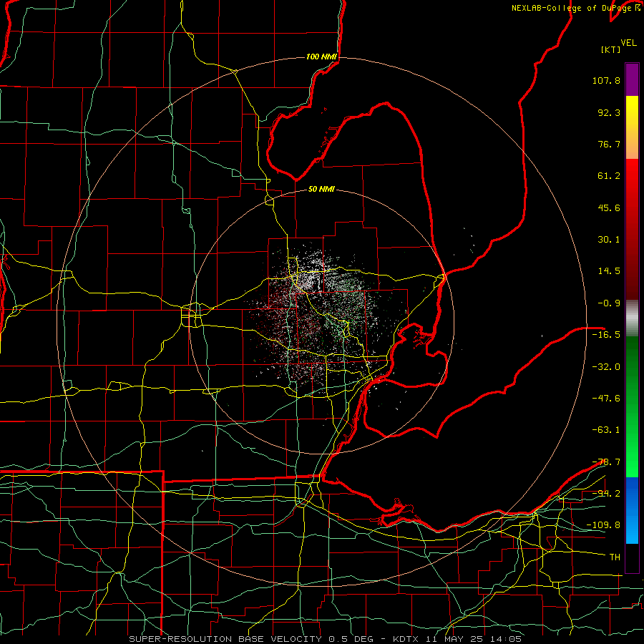Click the -94.2 value on velocity scale
644x644 pixels.
tap(606, 493)
